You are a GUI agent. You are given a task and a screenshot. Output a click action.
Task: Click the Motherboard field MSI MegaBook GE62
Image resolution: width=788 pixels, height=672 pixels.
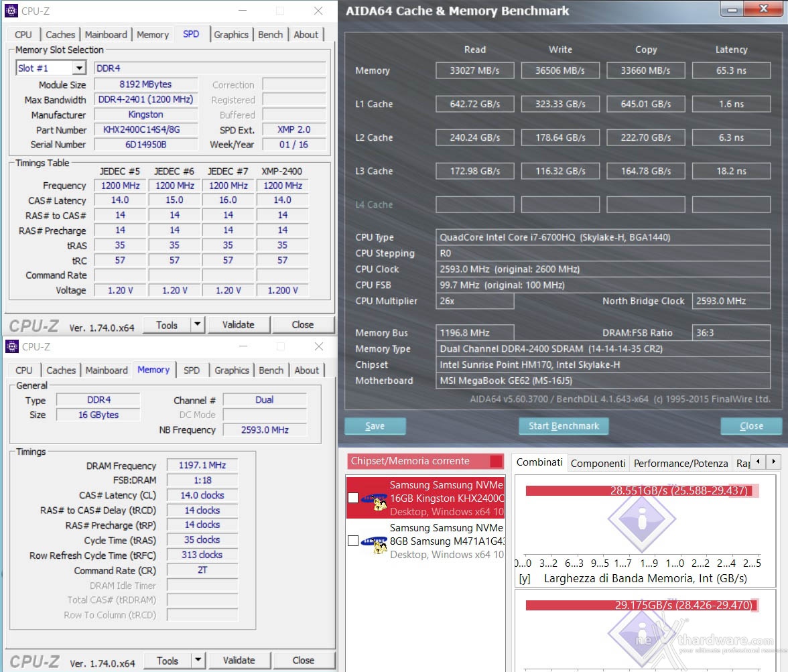pos(603,381)
